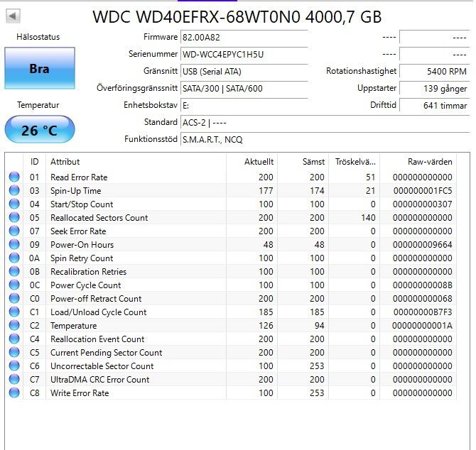Click the status icon for Power-off Retract Count

tap(14, 298)
